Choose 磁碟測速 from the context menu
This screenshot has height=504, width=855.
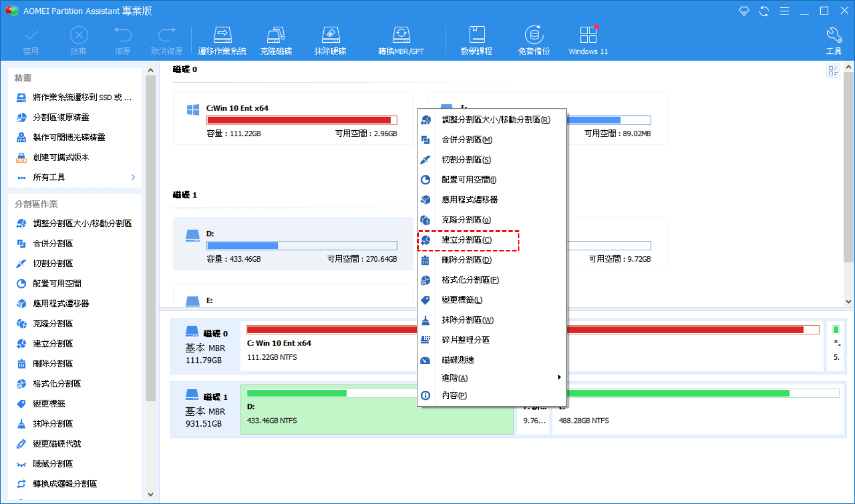492,360
